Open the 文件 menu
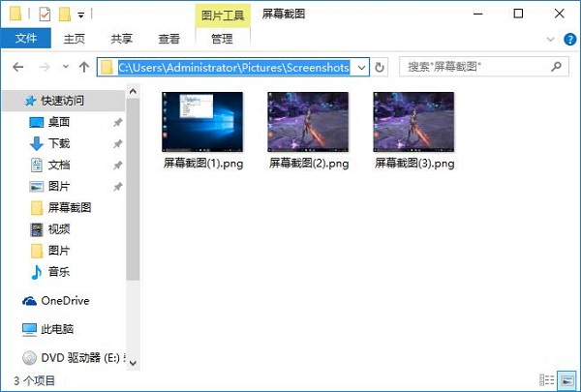The width and height of the screenshot is (581, 392). (26, 39)
